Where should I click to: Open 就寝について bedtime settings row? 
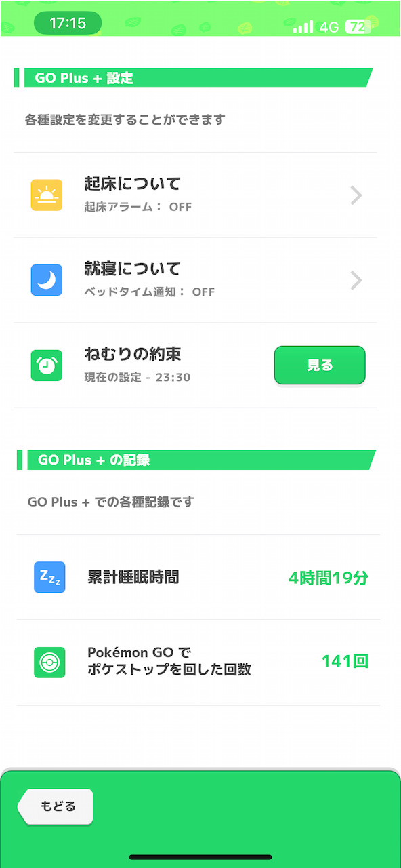pyautogui.click(x=195, y=280)
